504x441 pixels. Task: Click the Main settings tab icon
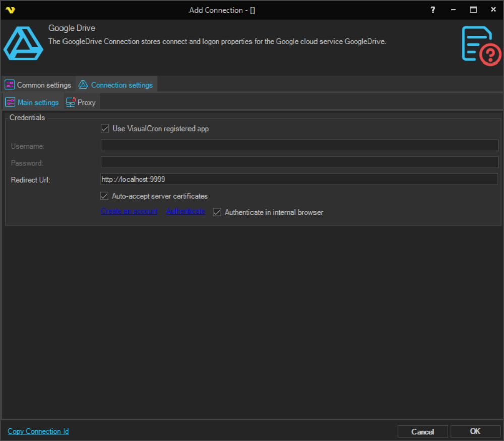(x=10, y=102)
